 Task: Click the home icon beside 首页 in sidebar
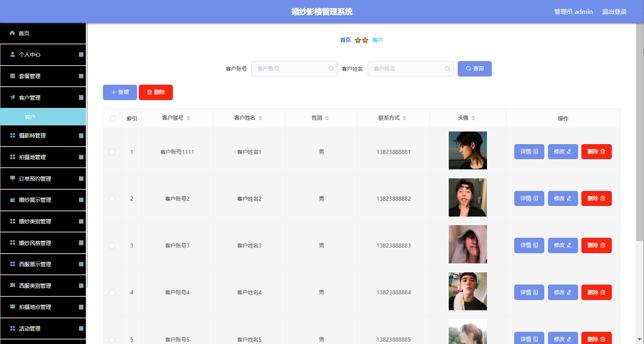(x=12, y=33)
